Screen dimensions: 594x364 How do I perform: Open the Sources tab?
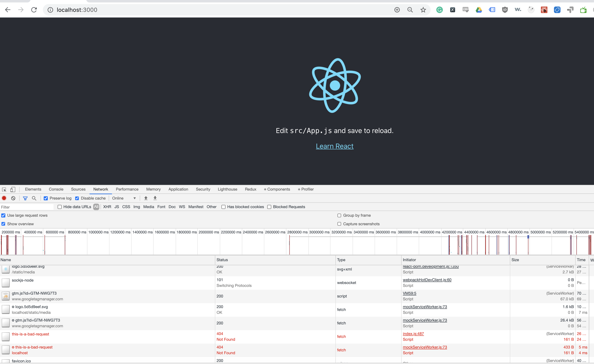click(78, 189)
